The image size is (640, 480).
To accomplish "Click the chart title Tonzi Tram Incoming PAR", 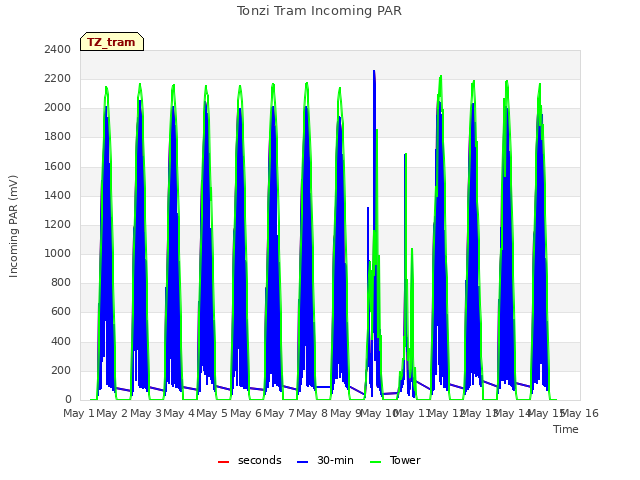I will coord(319,11).
